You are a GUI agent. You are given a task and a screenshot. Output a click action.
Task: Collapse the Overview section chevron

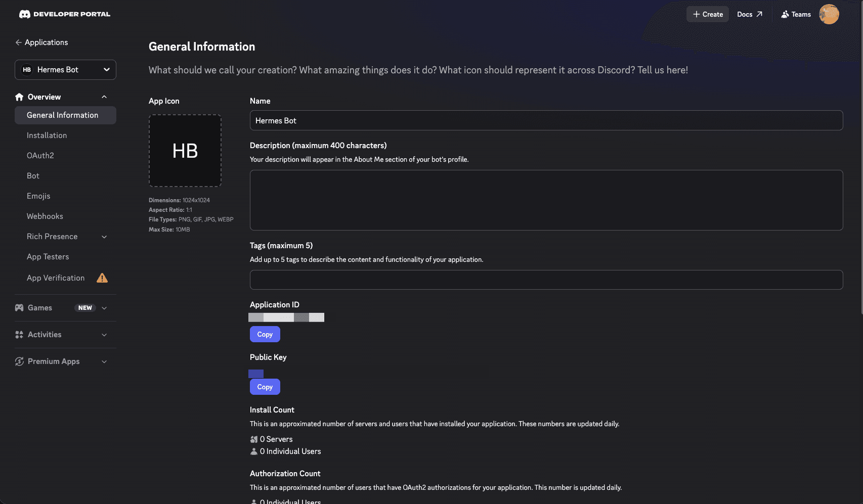coord(104,97)
